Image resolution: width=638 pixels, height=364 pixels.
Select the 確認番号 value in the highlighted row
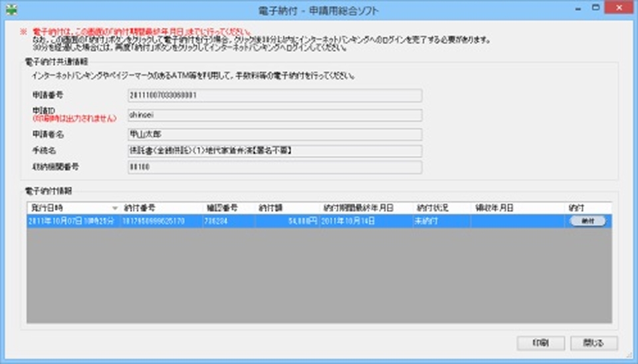[229, 221]
